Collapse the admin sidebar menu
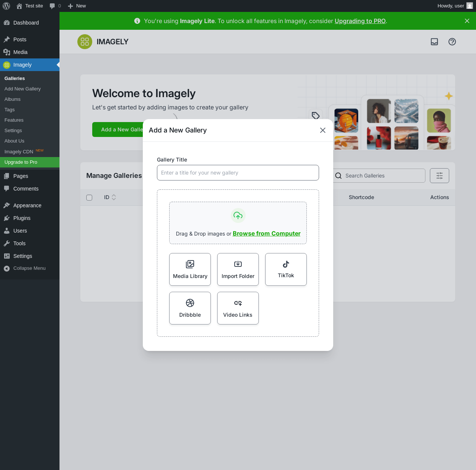476x470 pixels. (30, 268)
